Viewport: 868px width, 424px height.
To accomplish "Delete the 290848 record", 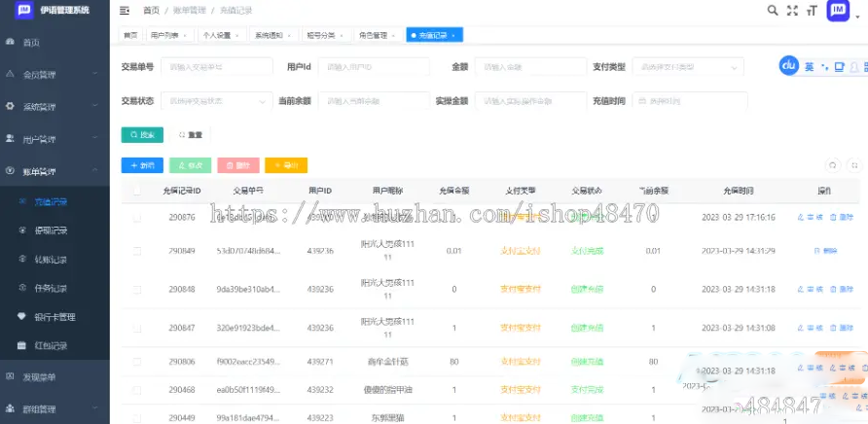I will [842, 289].
